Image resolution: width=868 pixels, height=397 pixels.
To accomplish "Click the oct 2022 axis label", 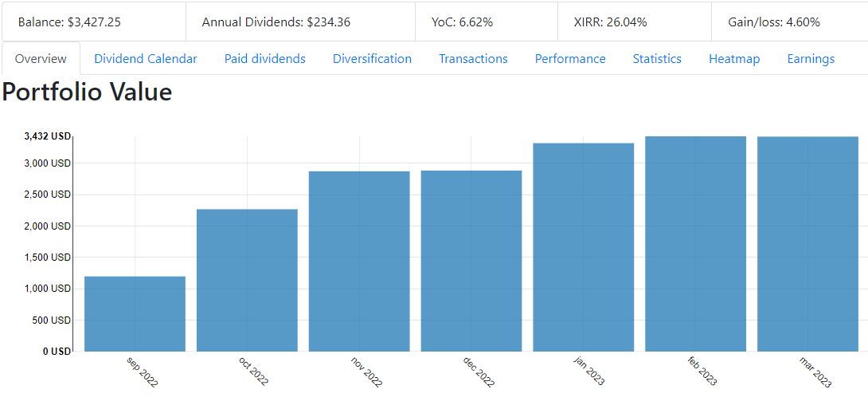I will [x=254, y=371].
